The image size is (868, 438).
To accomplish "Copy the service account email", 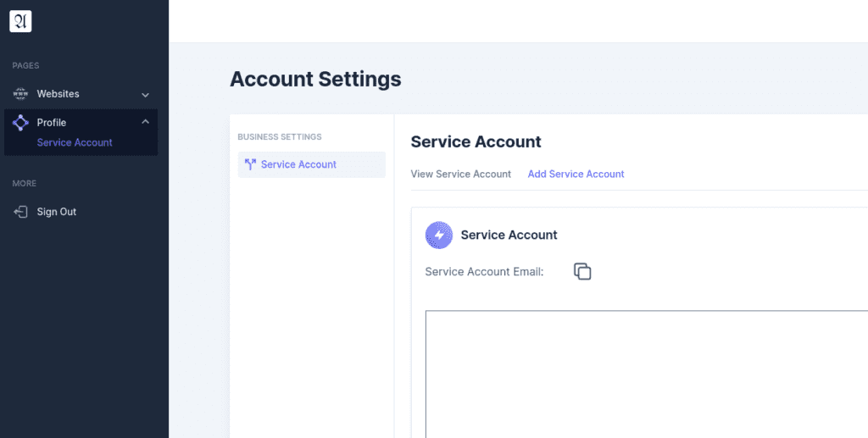I will point(582,272).
